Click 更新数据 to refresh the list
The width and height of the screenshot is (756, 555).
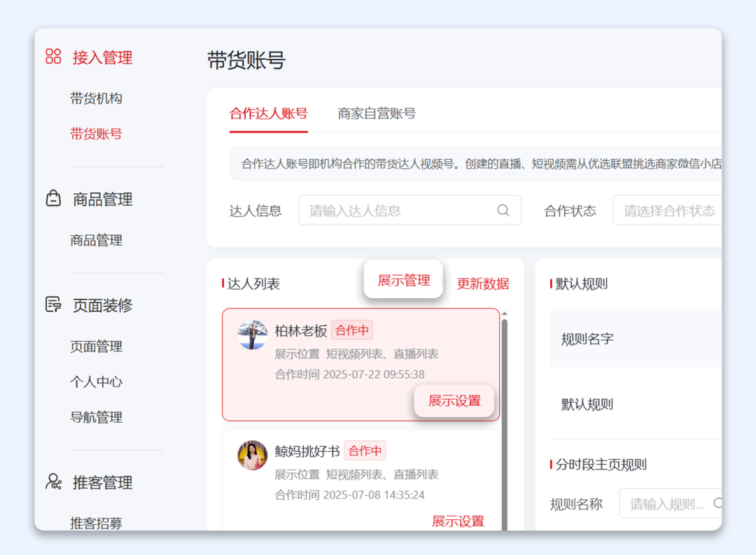[482, 284]
